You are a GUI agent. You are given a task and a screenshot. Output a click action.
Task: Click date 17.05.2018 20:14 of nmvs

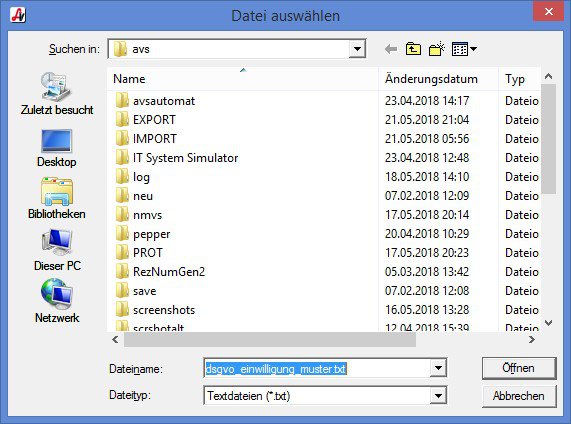pos(427,215)
